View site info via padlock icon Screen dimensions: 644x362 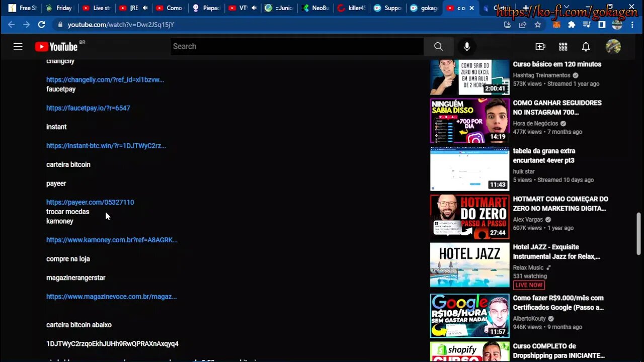click(x=60, y=25)
